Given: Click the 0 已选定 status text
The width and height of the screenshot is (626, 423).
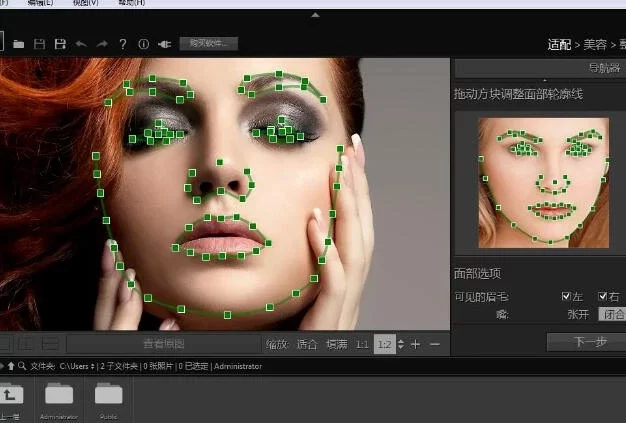Looking at the screenshot, I should 193,366.
